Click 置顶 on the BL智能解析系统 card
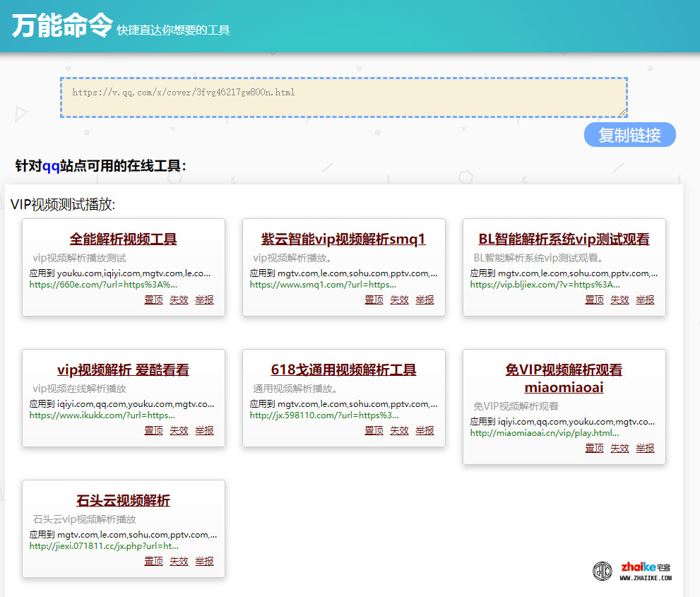Image resolution: width=700 pixels, height=597 pixels. 595,300
